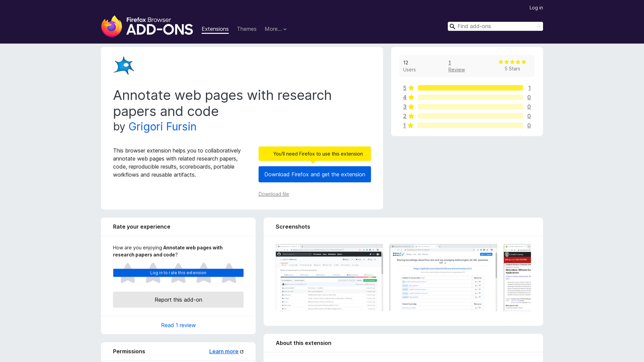Click the external link icon beside Learn more
Image resolution: width=644 pixels, height=362 pixels.
pos(242,352)
